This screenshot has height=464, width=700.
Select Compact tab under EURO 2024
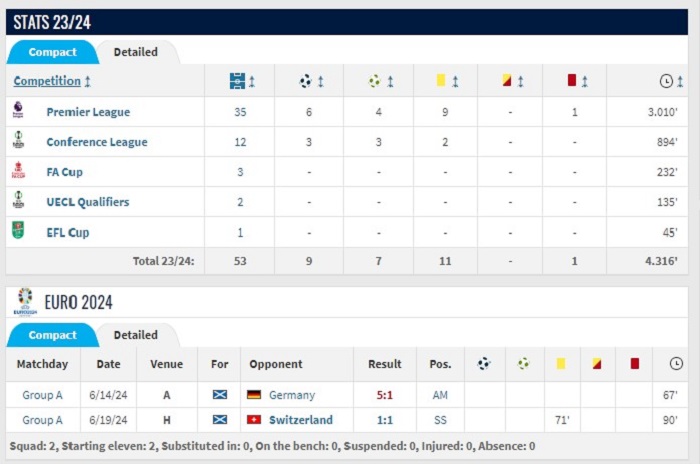(x=52, y=335)
